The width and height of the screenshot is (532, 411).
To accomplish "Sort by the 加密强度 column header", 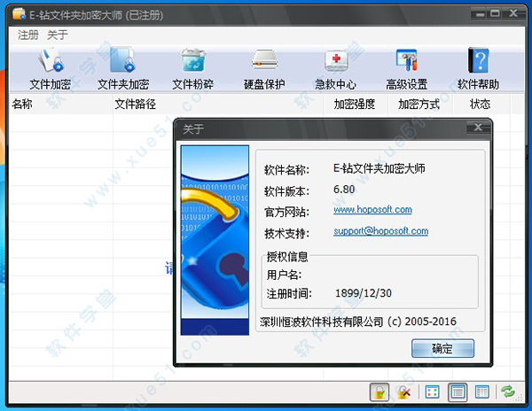I will pos(354,104).
